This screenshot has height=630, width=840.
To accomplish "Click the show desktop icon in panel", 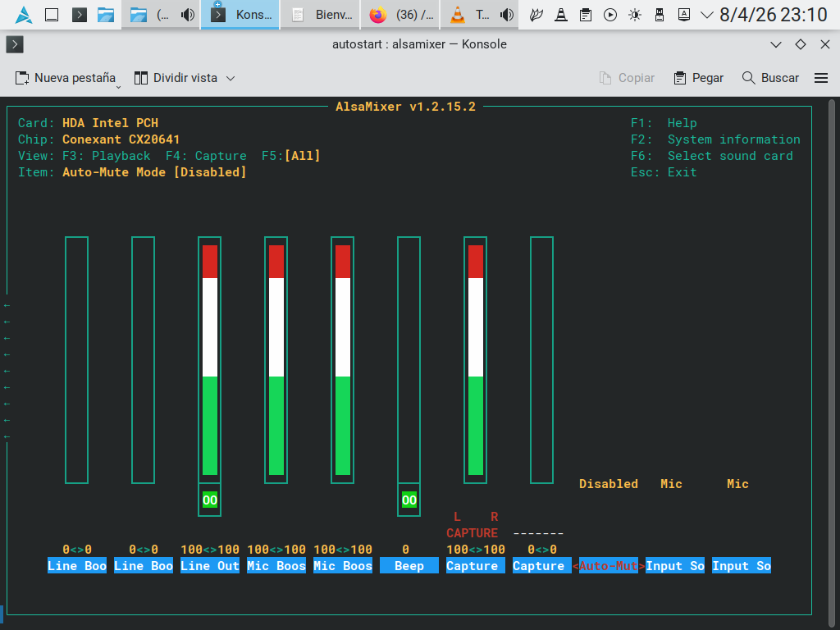I will [51, 15].
